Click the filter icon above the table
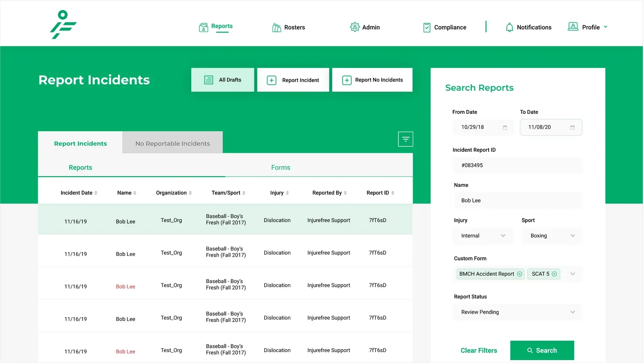Viewport: 644px width, 363px height. click(x=405, y=139)
